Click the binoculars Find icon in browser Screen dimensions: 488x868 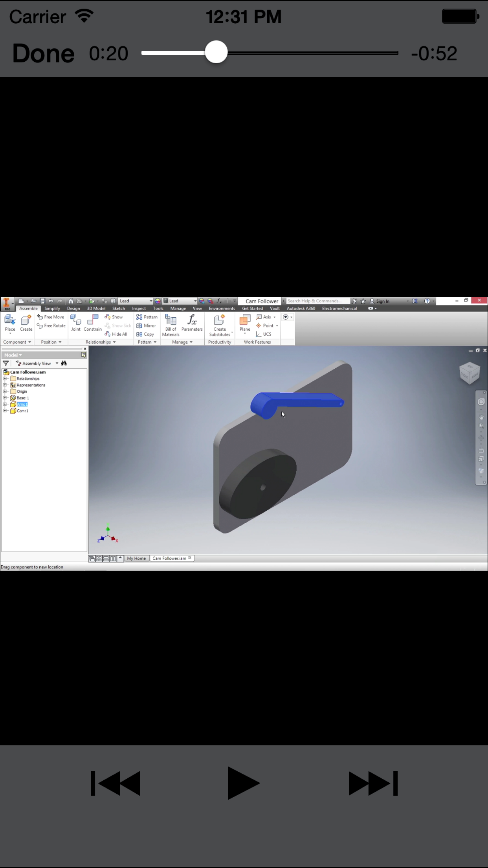coord(64,363)
